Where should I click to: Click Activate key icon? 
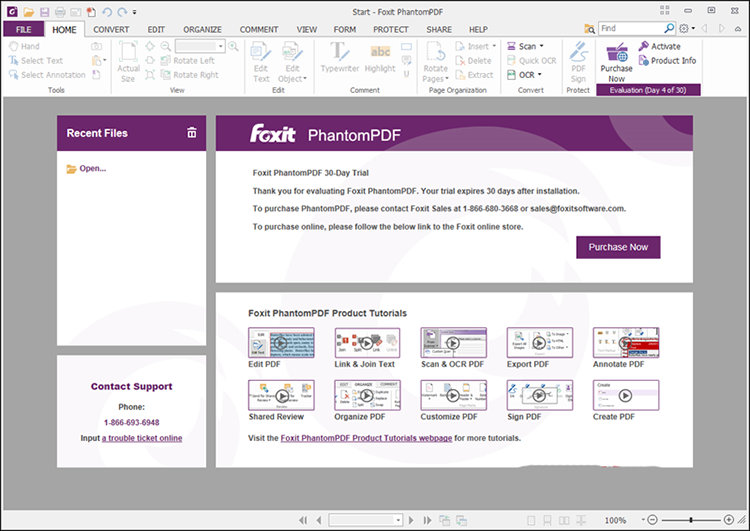tap(659, 46)
